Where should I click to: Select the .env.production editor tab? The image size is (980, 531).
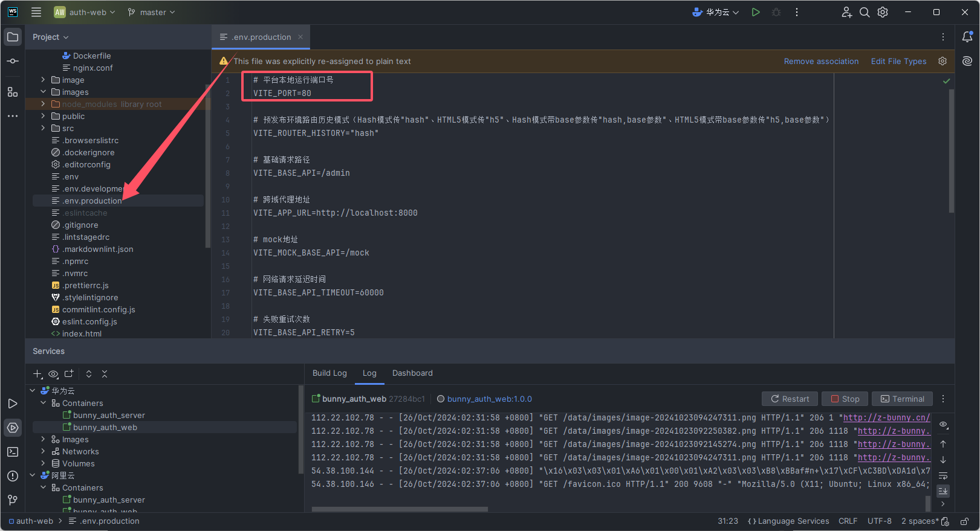pyautogui.click(x=261, y=37)
